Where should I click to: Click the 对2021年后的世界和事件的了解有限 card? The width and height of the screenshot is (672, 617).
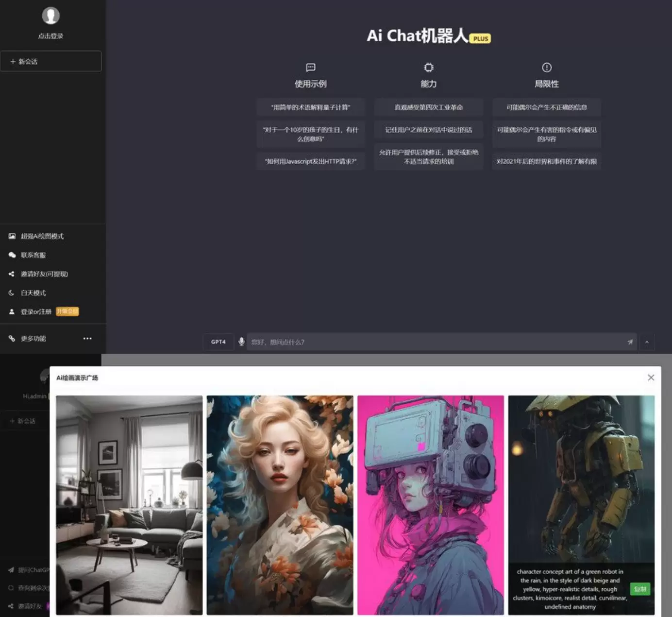547,161
